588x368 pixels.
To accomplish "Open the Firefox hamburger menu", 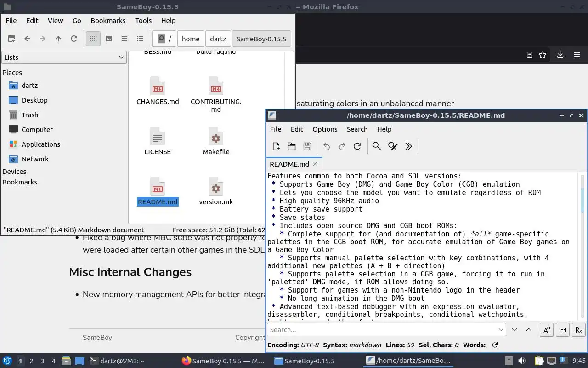I will (577, 55).
